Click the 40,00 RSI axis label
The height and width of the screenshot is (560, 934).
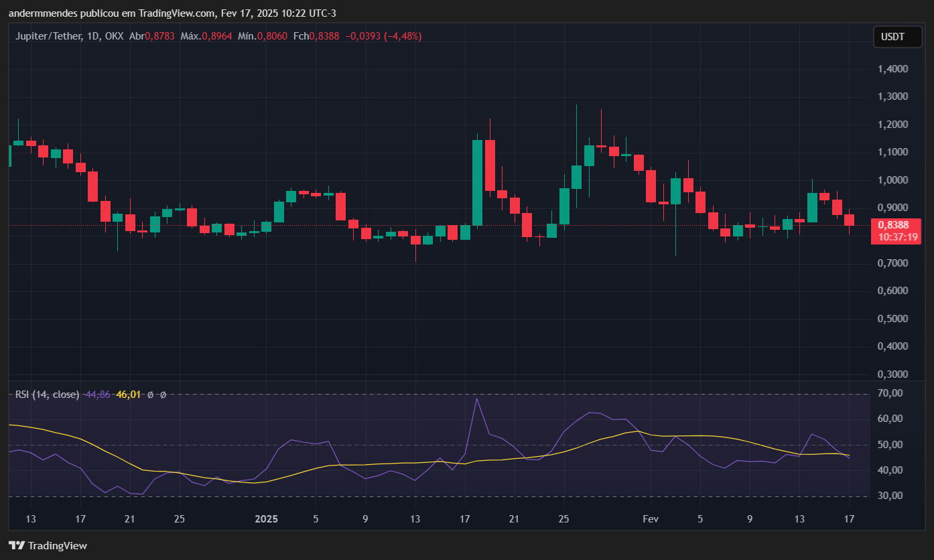pyautogui.click(x=891, y=470)
